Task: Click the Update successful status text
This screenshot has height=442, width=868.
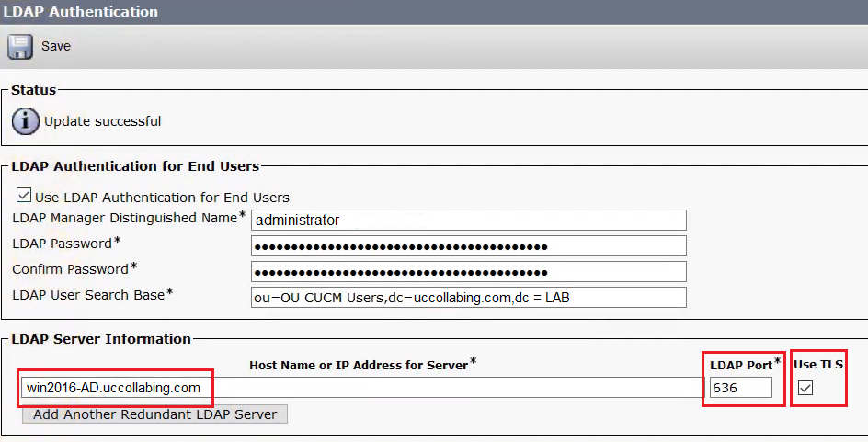Action: (x=102, y=121)
